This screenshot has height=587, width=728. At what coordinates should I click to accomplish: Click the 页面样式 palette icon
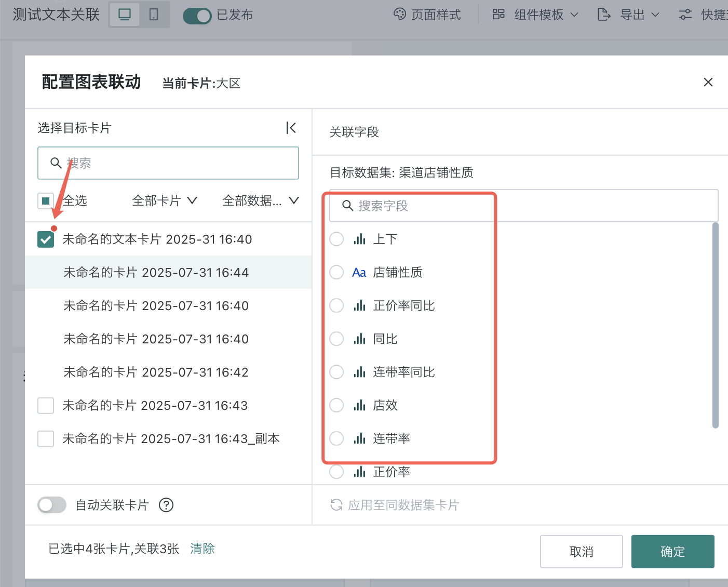click(x=400, y=15)
